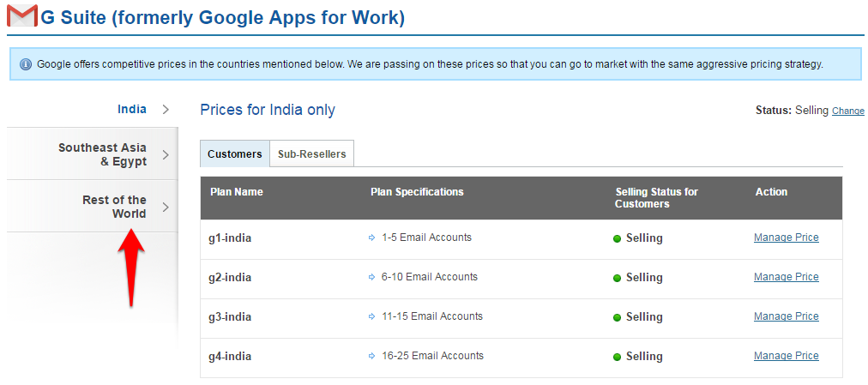
Task: Click Change link next to Selling status
Action: point(847,111)
